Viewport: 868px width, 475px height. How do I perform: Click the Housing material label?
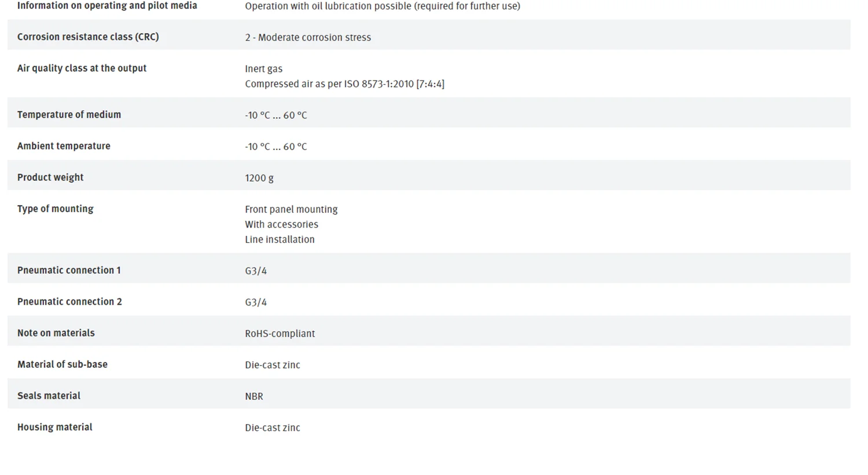[55, 427]
